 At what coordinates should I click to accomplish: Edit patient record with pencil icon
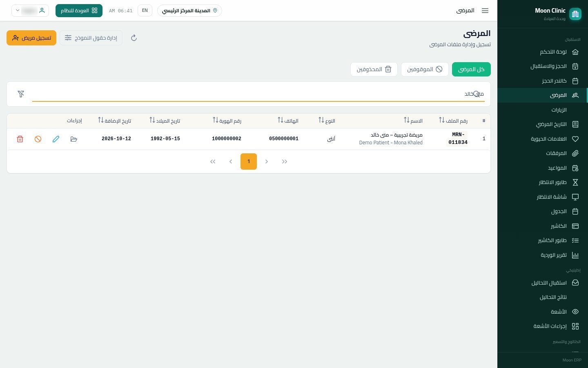[x=56, y=139]
